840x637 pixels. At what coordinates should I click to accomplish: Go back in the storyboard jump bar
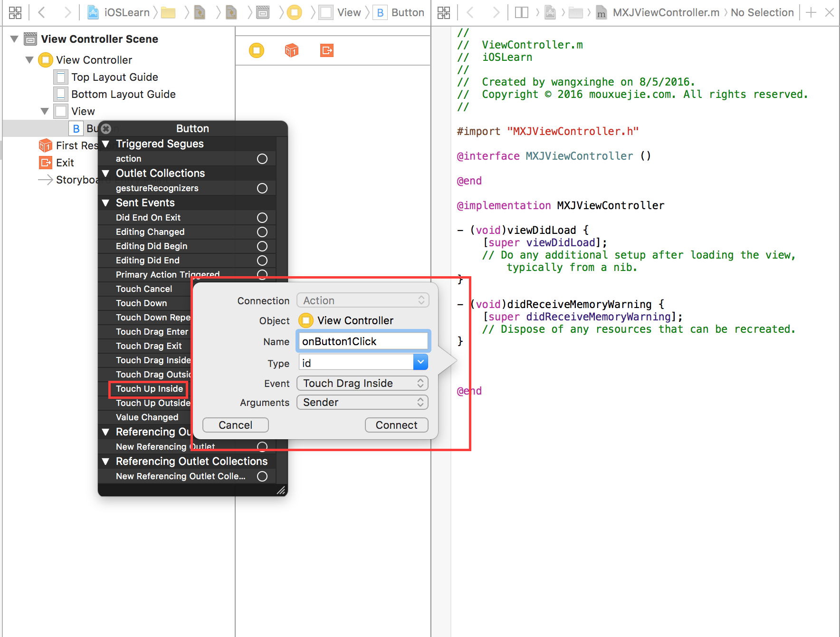41,12
